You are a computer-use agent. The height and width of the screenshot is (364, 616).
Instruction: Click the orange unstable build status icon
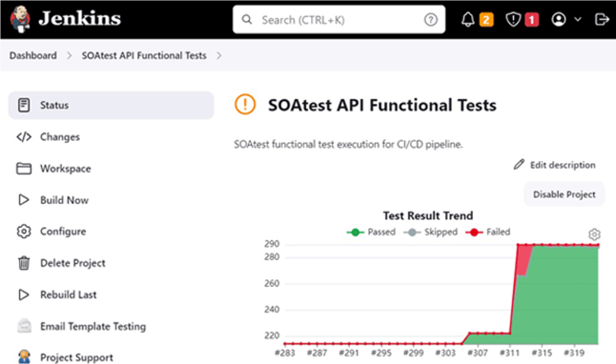pos(245,105)
